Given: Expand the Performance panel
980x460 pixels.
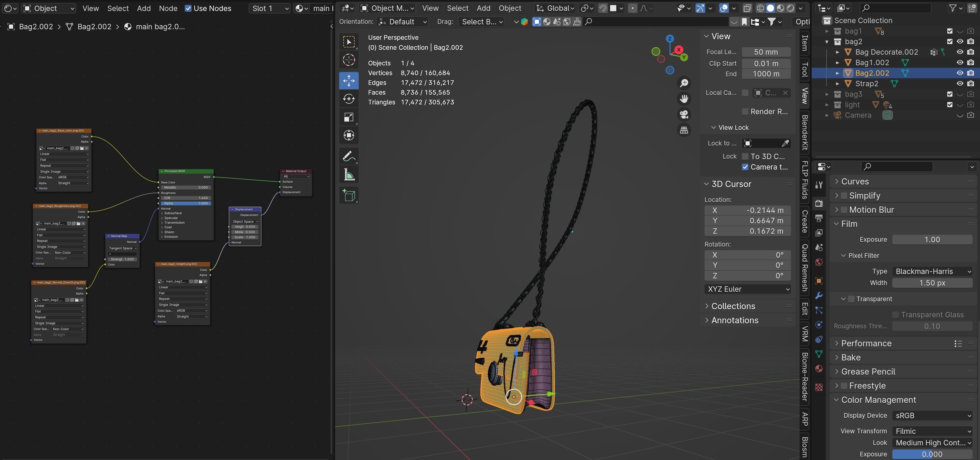Looking at the screenshot, I should point(866,344).
